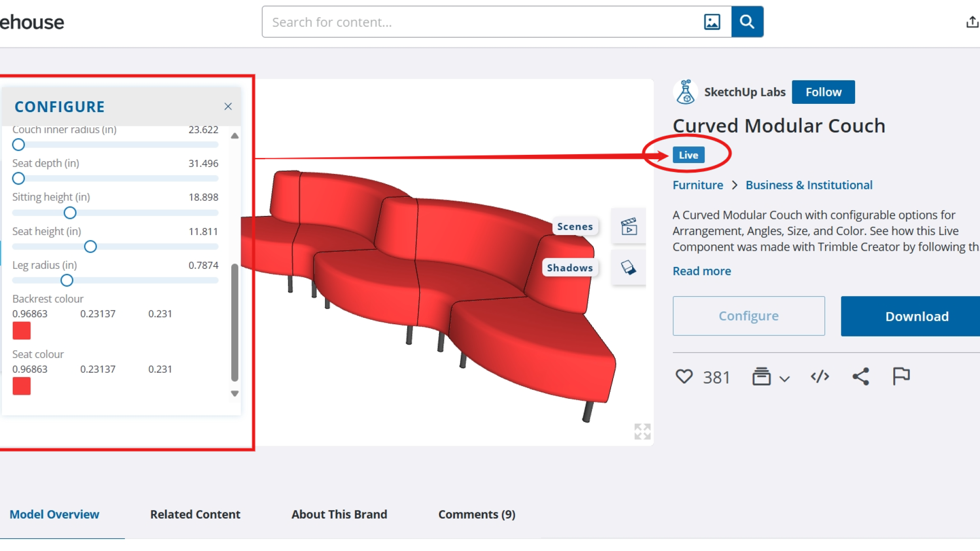Click the Backrest colour red swatch
Image resolution: width=980 pixels, height=551 pixels.
point(22,331)
